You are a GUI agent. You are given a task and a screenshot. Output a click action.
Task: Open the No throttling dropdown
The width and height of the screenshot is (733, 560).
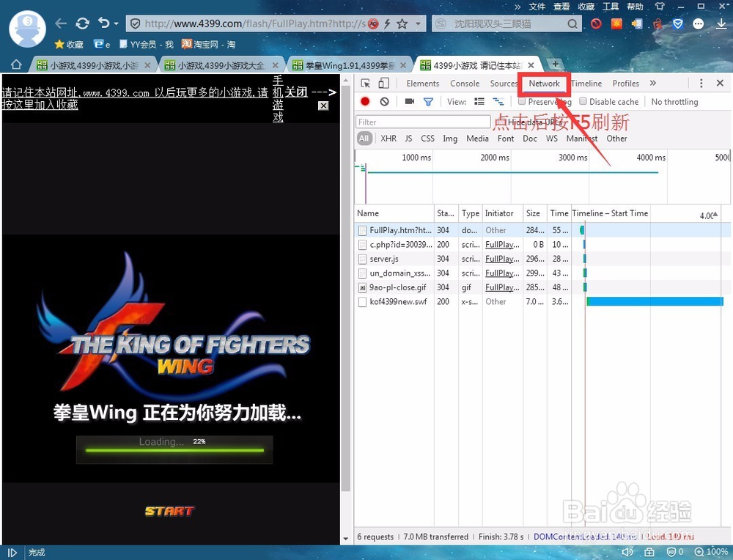pos(674,102)
